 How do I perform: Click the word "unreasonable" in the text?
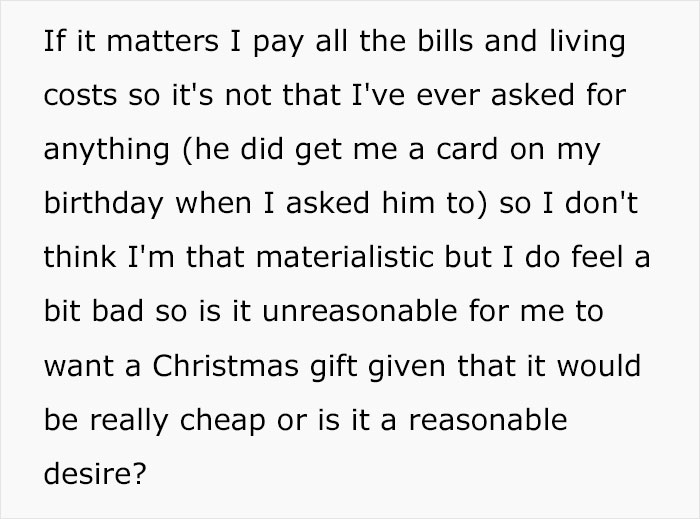(360, 311)
